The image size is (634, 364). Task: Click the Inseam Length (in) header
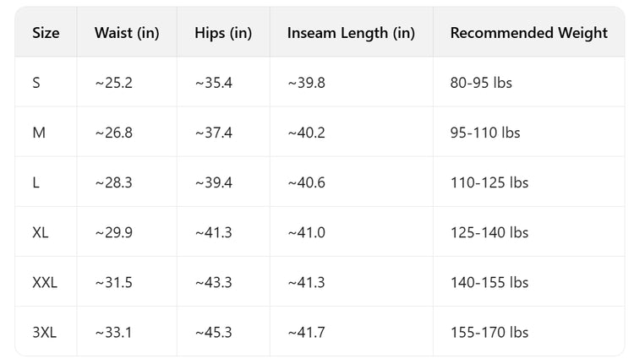351,34
